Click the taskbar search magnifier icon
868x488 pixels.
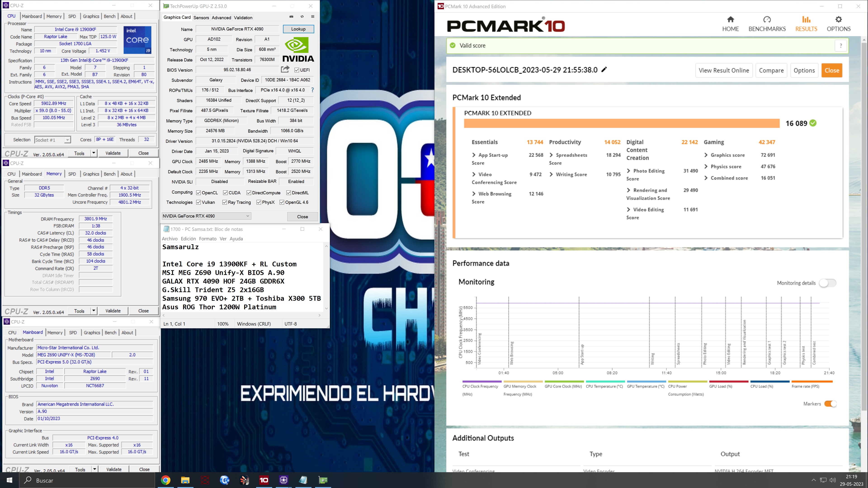(28, 480)
